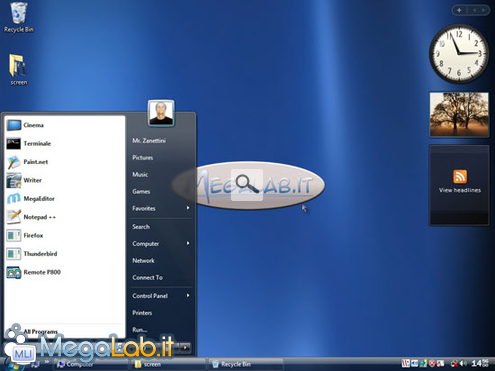Viewport: 495px width, 371px height.
Task: Switch to Computer taskbar button
Action: tap(90, 364)
